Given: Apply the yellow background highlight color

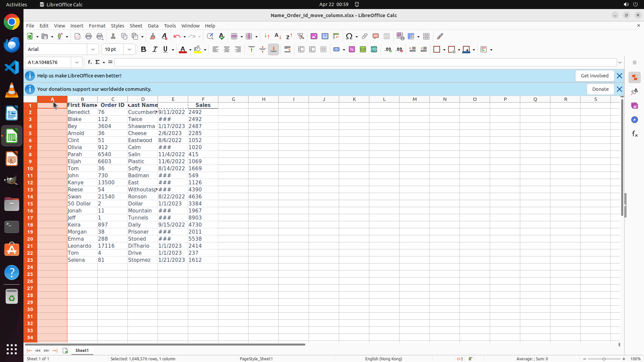Looking at the screenshot, I should tap(198, 50).
